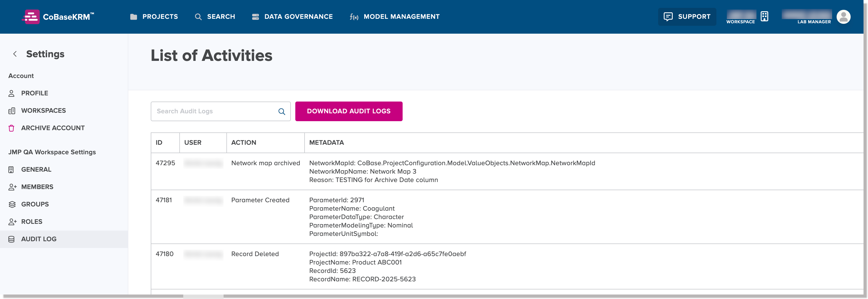Screen dimensions: 868x299
Task: Click the Archive Account trash icon
Action: point(12,128)
